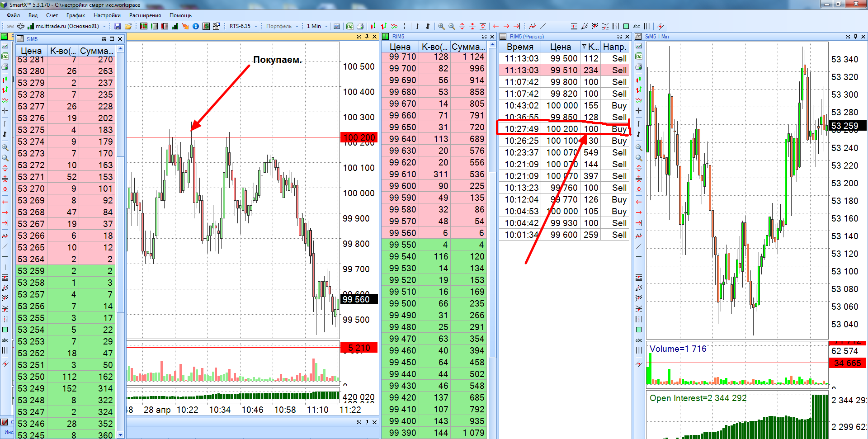Click the Zoom out magnifier in the top toolbar

[x=452, y=26]
